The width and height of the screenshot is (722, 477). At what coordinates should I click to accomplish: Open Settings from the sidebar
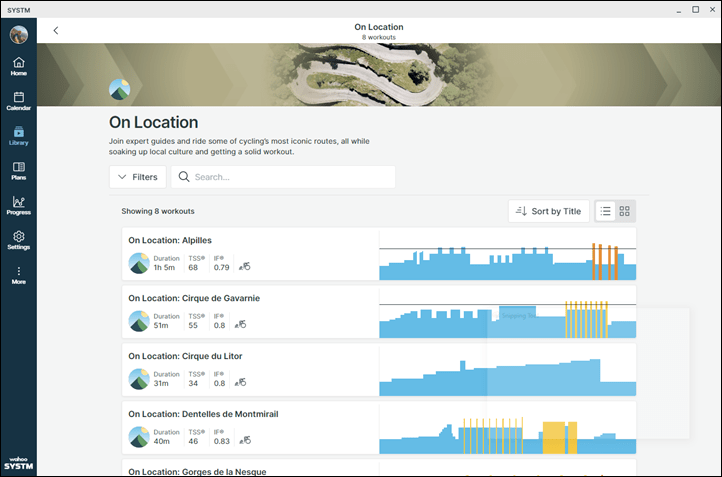pyautogui.click(x=19, y=240)
